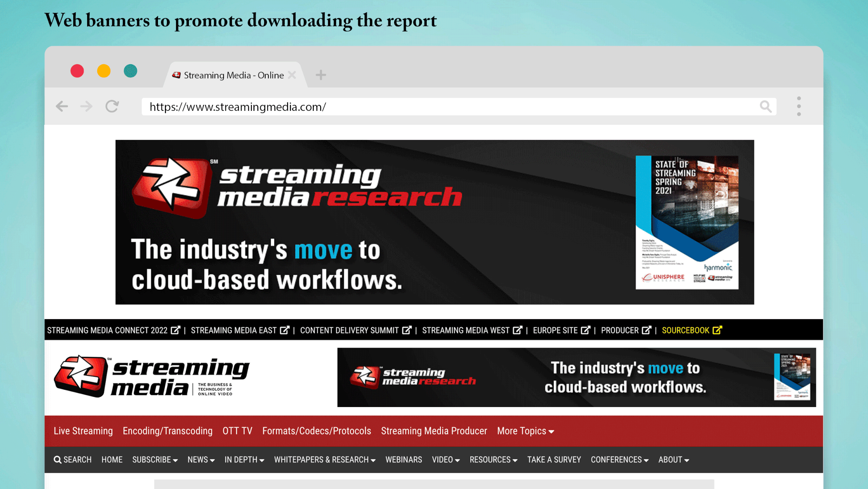Click the State of Streaming report cover
The width and height of the screenshot is (868, 489).
(x=686, y=222)
